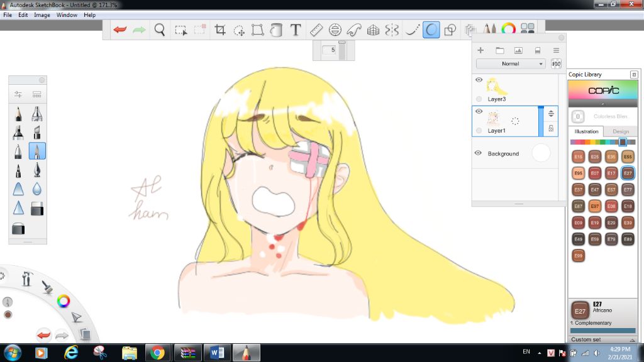Open the Perspective guide tool
The height and width of the screenshot is (362, 644).
(x=373, y=30)
